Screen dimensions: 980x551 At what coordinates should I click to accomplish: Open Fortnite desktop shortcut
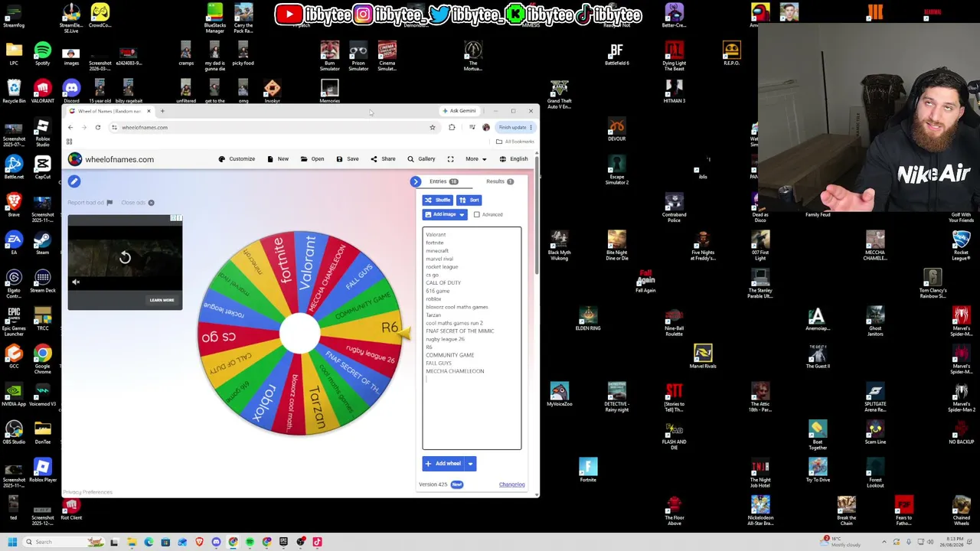coord(588,471)
